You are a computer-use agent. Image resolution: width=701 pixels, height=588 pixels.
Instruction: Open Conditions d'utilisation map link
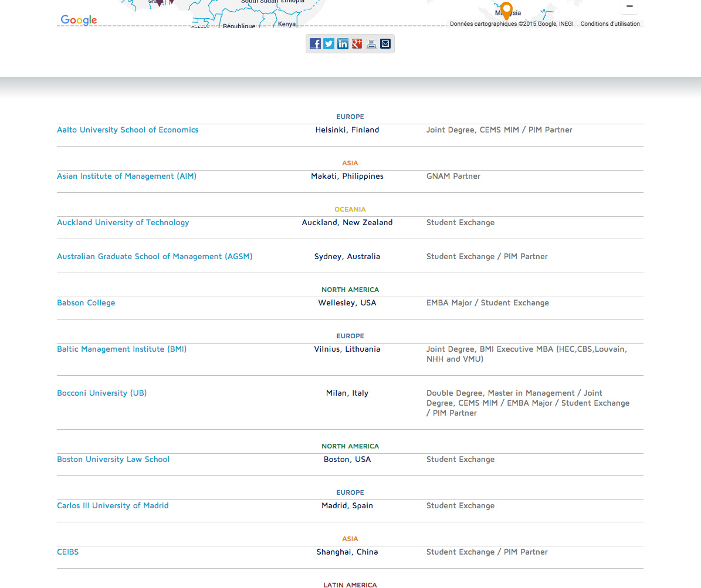point(610,23)
